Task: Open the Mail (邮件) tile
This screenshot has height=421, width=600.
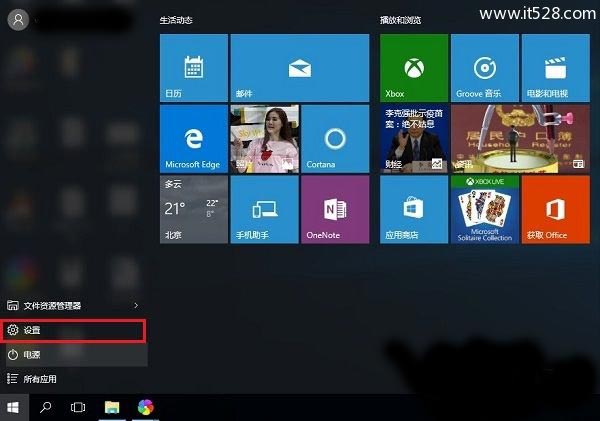Action: (300, 68)
